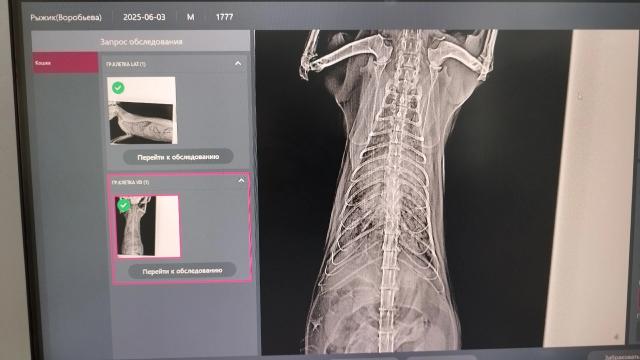Click the patient name Рыжик(Воробьева)
640x360 pixels.
coord(66,18)
